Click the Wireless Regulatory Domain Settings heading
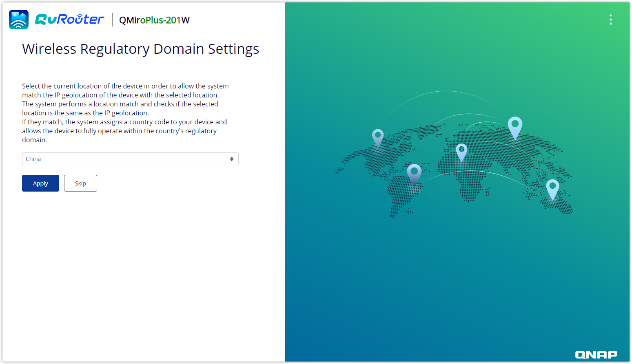Viewport: 632px width, 364px height. [140, 49]
